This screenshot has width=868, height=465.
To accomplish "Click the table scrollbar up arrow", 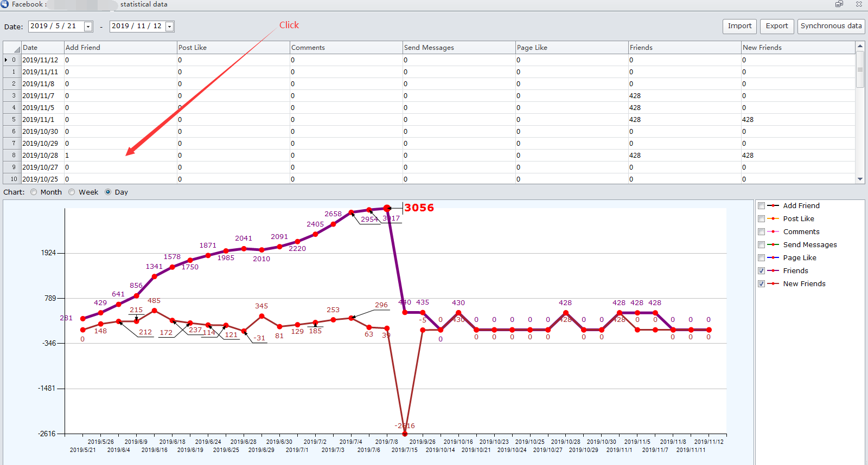I will pos(860,46).
